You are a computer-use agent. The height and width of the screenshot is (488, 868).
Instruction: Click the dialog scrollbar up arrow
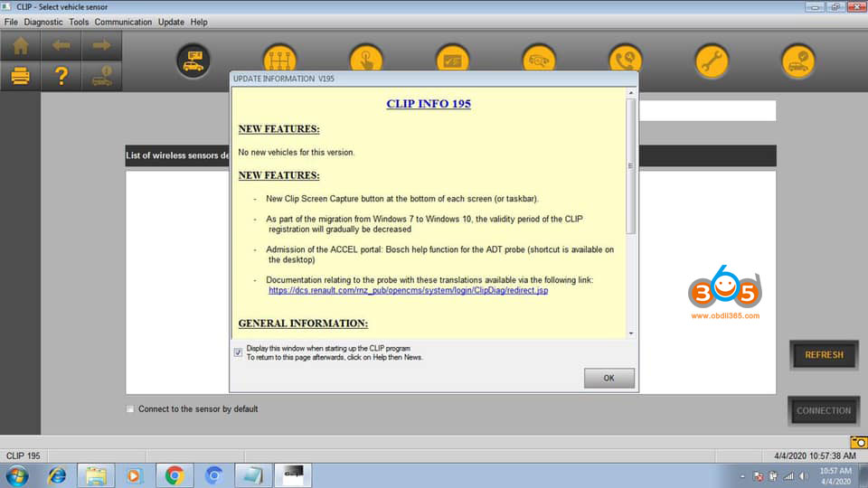click(x=631, y=93)
